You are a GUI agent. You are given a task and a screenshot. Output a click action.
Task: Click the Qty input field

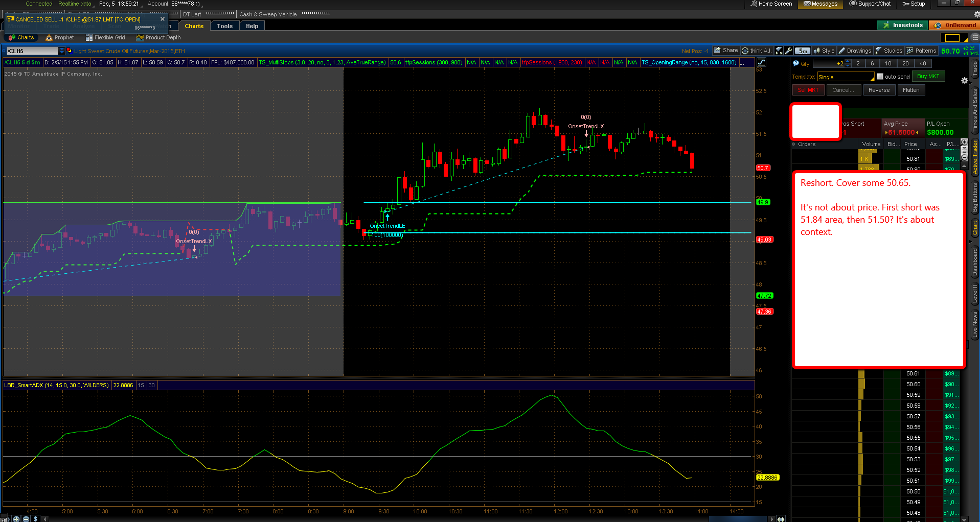829,63
